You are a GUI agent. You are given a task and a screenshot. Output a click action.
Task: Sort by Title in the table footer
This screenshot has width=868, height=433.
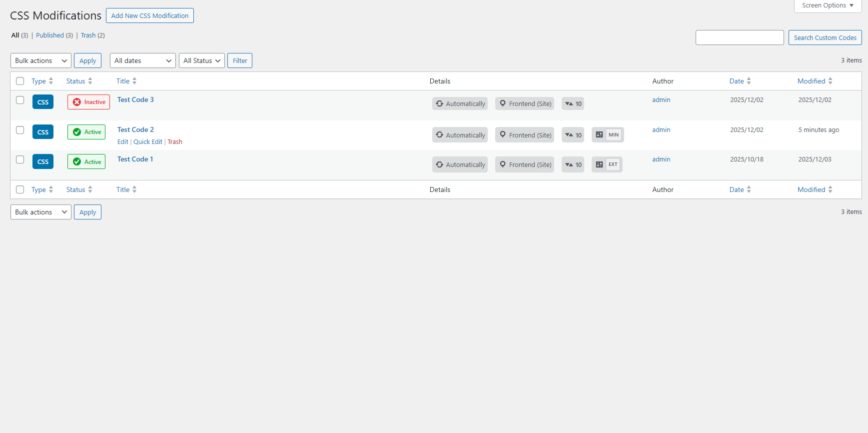[126, 189]
